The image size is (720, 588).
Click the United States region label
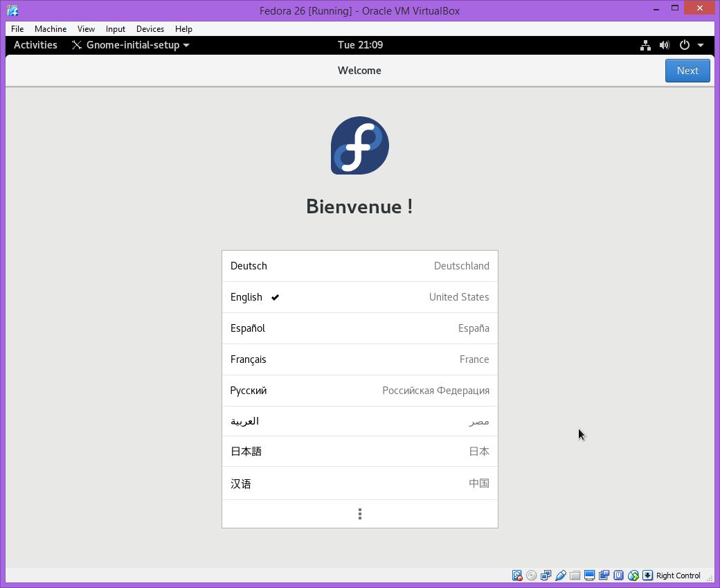[459, 297]
